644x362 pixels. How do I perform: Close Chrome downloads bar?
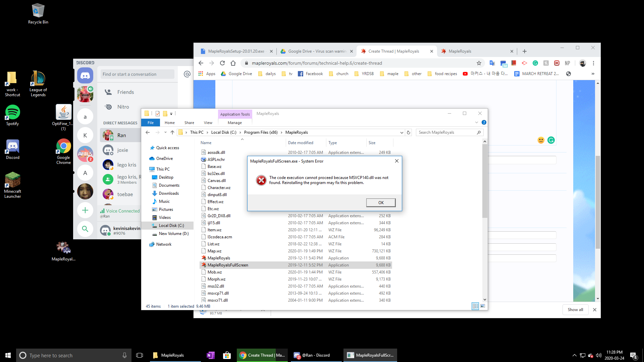coord(595,310)
